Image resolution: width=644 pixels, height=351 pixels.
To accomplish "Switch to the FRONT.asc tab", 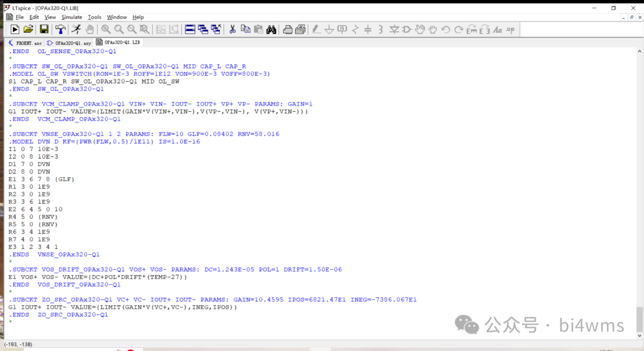I will pos(24,43).
